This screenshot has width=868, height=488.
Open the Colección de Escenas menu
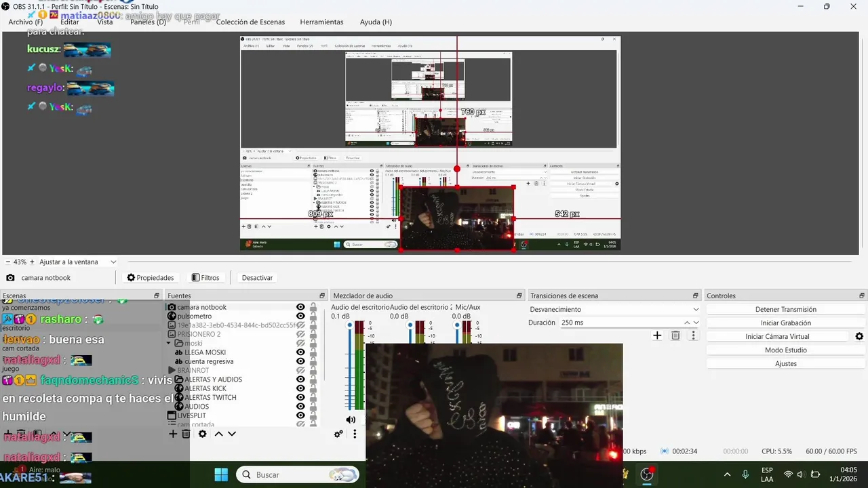pyautogui.click(x=250, y=22)
